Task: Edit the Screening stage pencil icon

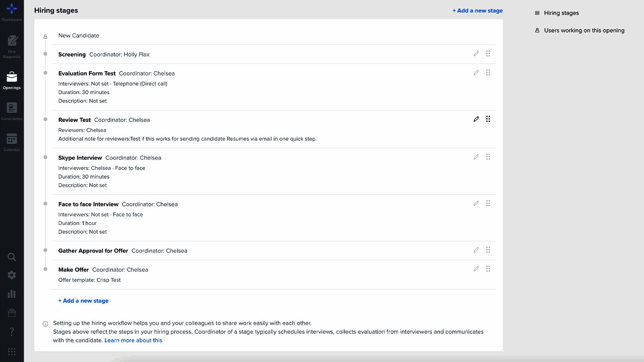Action: tap(476, 54)
